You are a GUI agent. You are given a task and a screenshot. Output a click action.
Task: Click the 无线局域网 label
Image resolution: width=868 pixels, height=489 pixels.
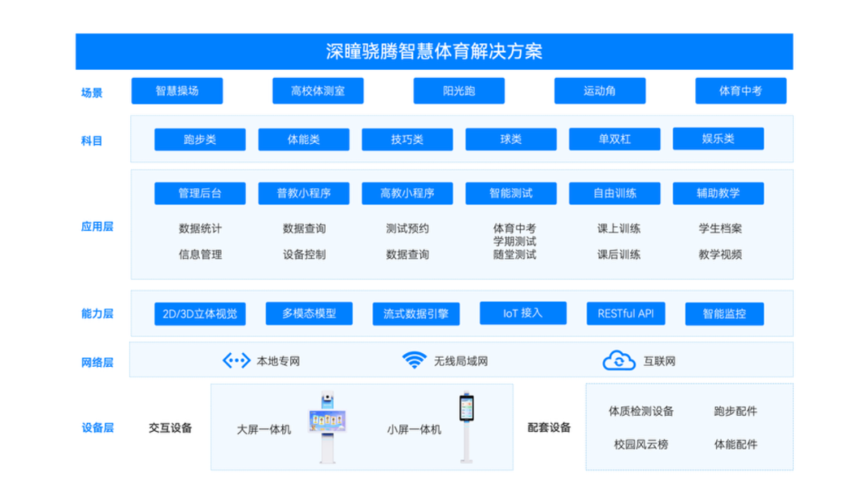point(461,361)
